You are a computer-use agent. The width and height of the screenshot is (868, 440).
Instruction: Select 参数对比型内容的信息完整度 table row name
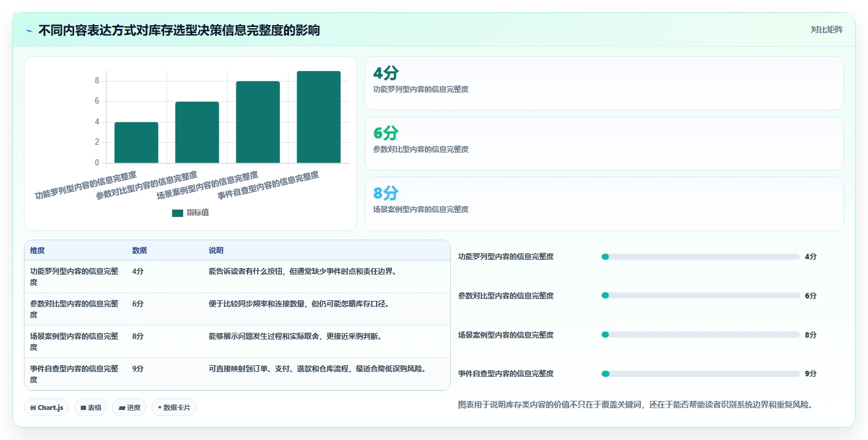[x=74, y=309]
